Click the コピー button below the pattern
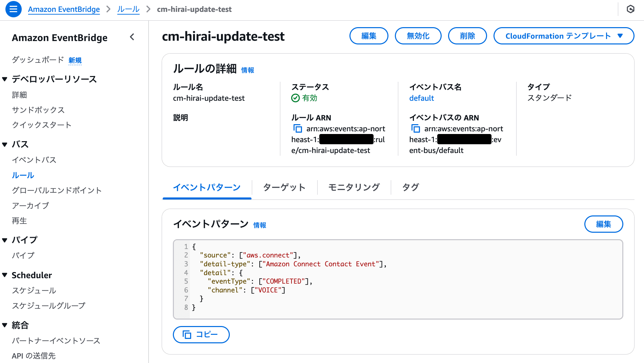This screenshot has width=644, height=363. click(201, 335)
